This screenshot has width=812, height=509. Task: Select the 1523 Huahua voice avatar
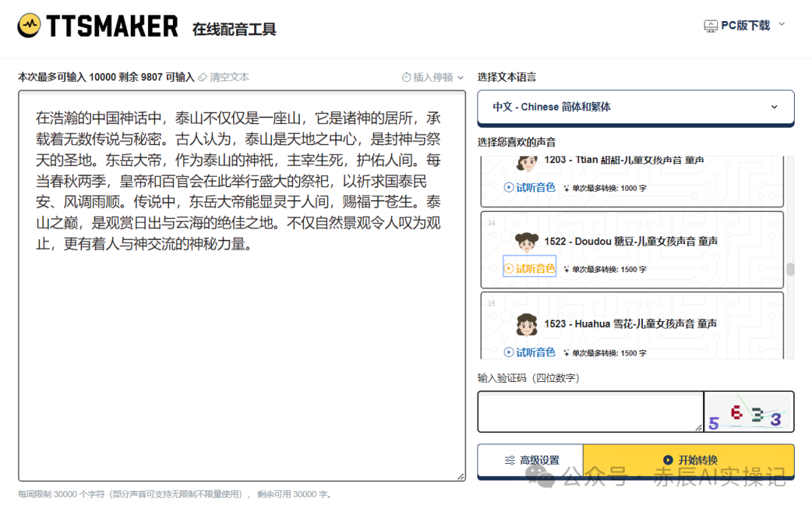point(526,324)
